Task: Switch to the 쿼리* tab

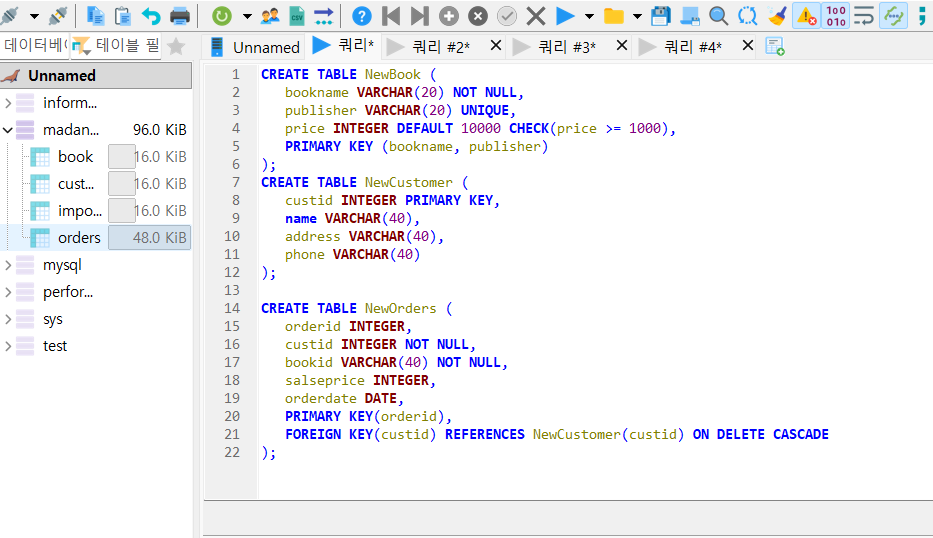Action: coord(344,45)
